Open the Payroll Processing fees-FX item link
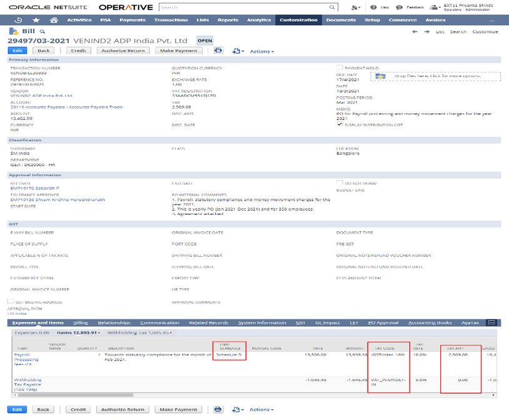 (x=26, y=359)
